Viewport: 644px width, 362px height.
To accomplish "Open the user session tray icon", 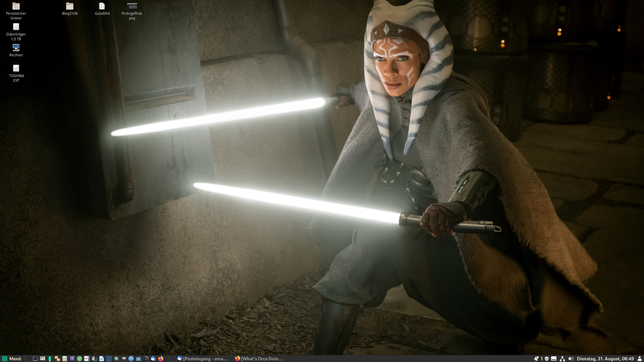I will [x=640, y=359].
